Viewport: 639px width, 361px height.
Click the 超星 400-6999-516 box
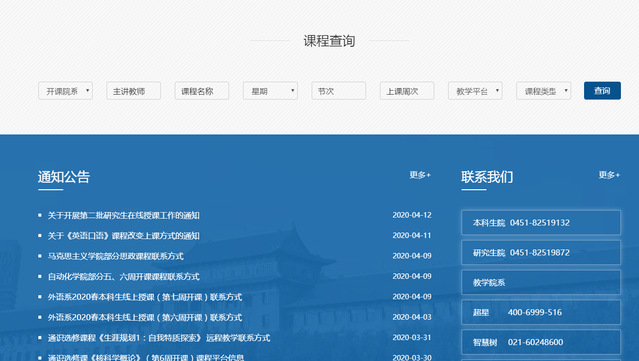(541, 312)
